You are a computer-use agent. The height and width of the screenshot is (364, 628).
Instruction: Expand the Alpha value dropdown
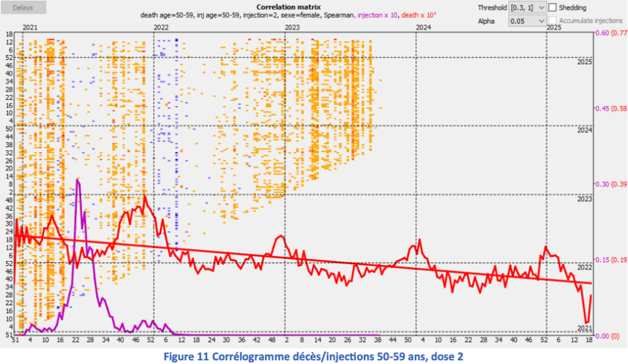tap(527, 21)
